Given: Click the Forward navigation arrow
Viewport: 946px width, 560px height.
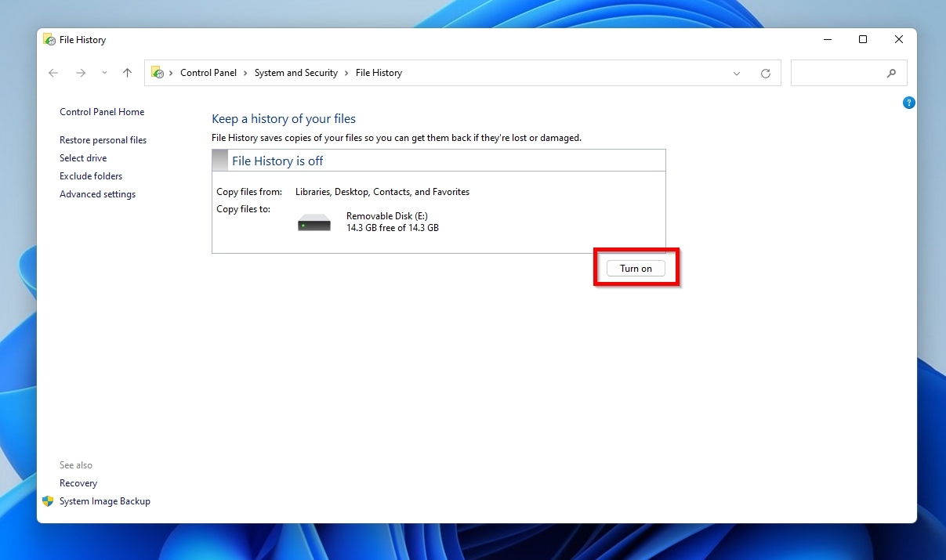Looking at the screenshot, I should point(81,73).
